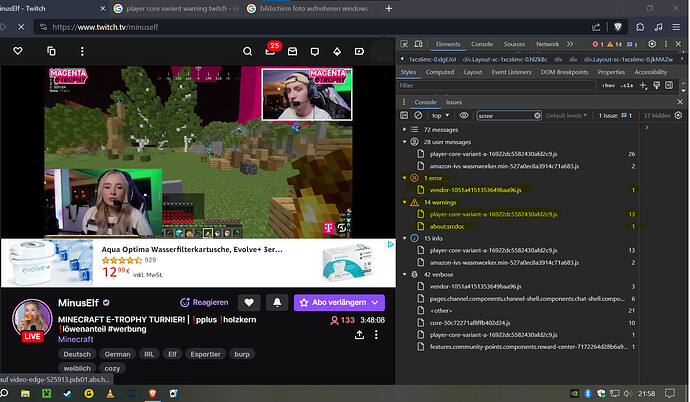690x402 pixels.
Task: Open the Default levels dropdown
Action: [566, 116]
